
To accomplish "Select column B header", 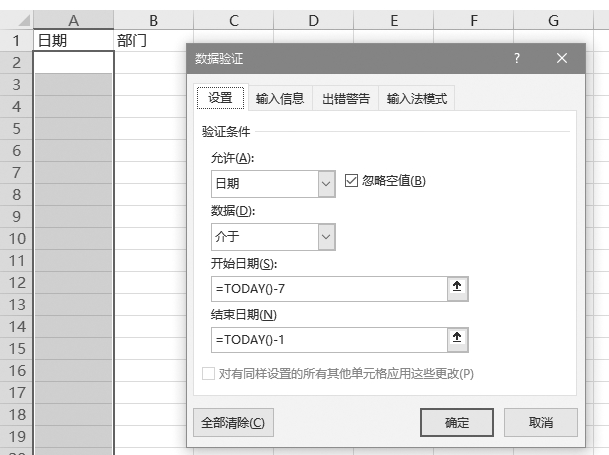I will point(153,20).
